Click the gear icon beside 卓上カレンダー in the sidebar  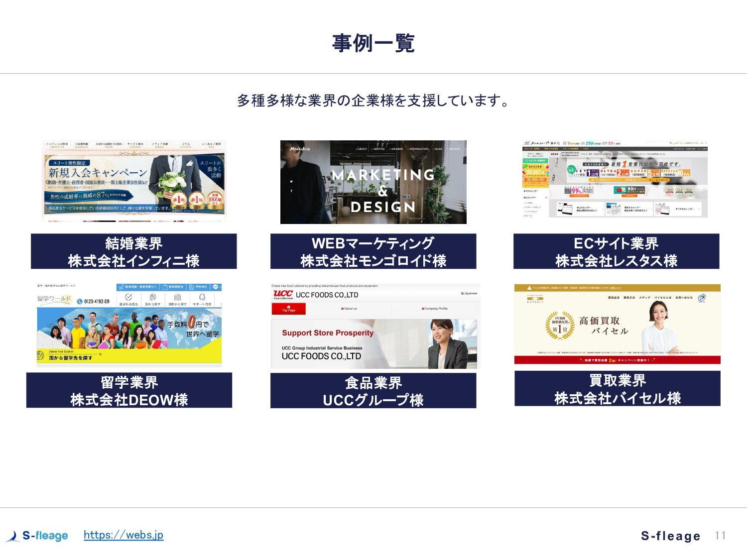point(546,197)
